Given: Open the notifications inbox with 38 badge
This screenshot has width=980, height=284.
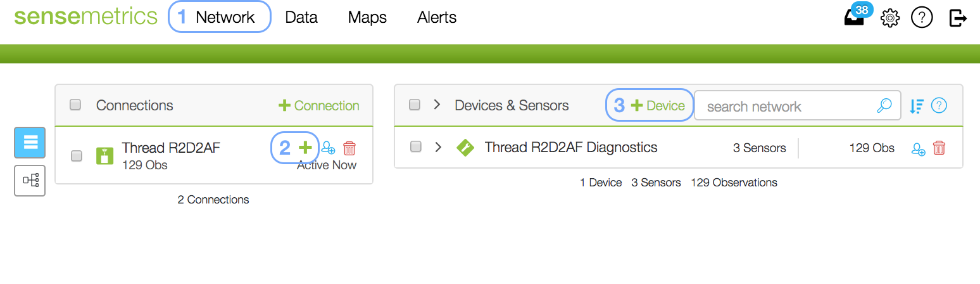Looking at the screenshot, I should pos(856,16).
